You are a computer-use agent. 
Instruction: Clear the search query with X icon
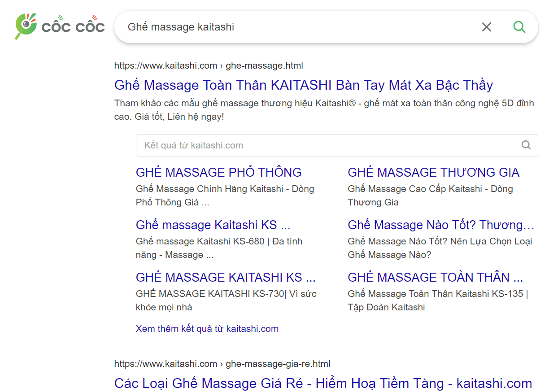(487, 27)
